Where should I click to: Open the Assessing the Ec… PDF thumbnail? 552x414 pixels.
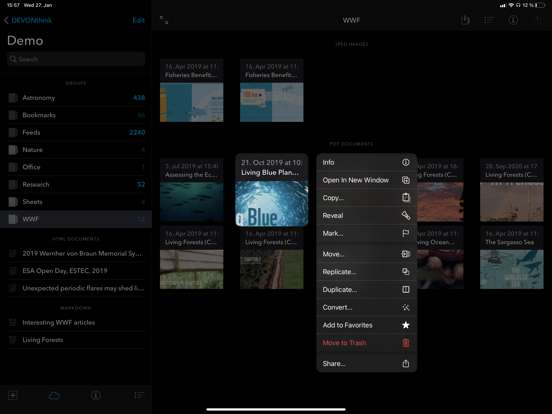(192, 190)
